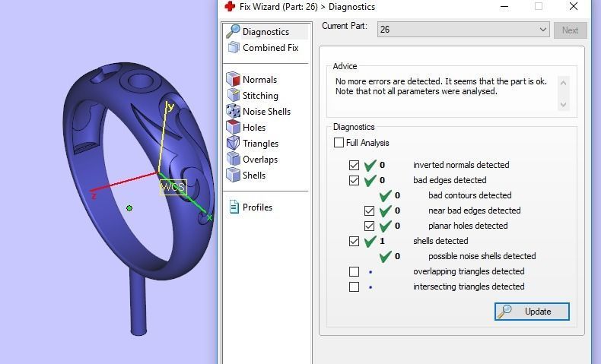
Task: Click the Diagnostics magnifier icon in sidebar
Action: coord(233,31)
